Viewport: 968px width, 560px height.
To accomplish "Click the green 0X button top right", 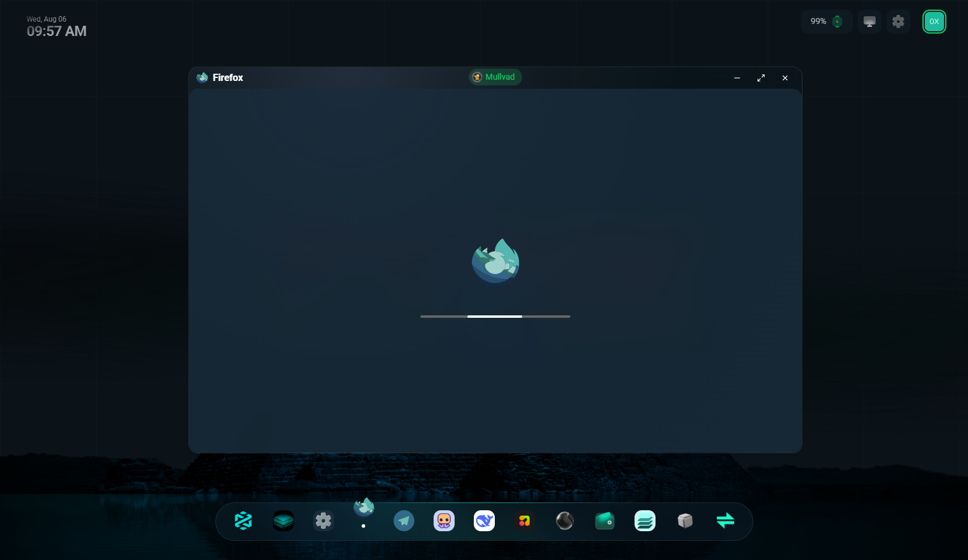I will (934, 21).
